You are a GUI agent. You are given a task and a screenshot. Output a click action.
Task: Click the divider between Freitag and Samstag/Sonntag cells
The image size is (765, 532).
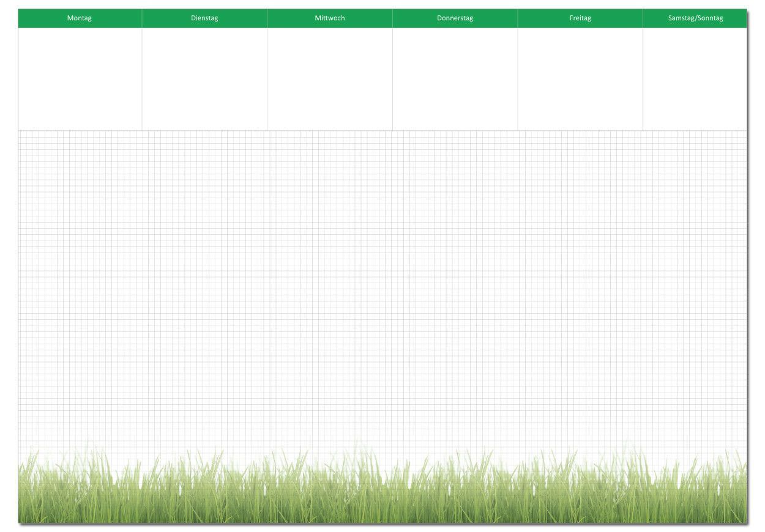pyautogui.click(x=643, y=79)
